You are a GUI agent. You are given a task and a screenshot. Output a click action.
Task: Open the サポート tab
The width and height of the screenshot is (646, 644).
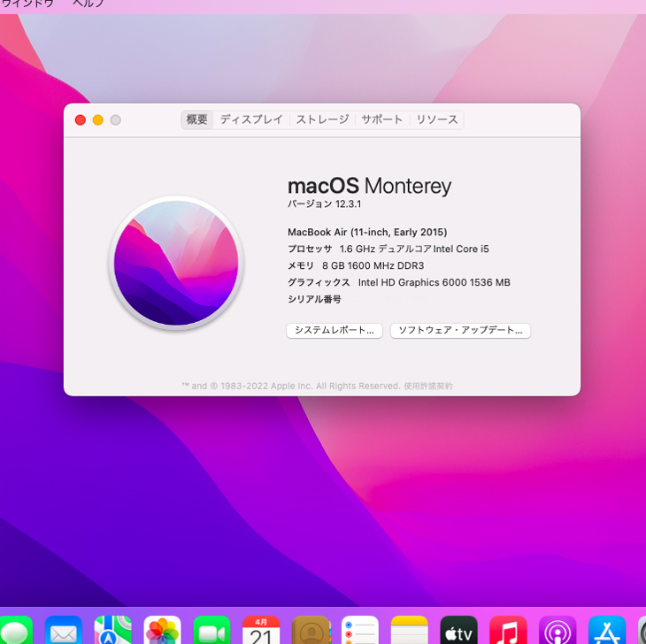pos(382,119)
